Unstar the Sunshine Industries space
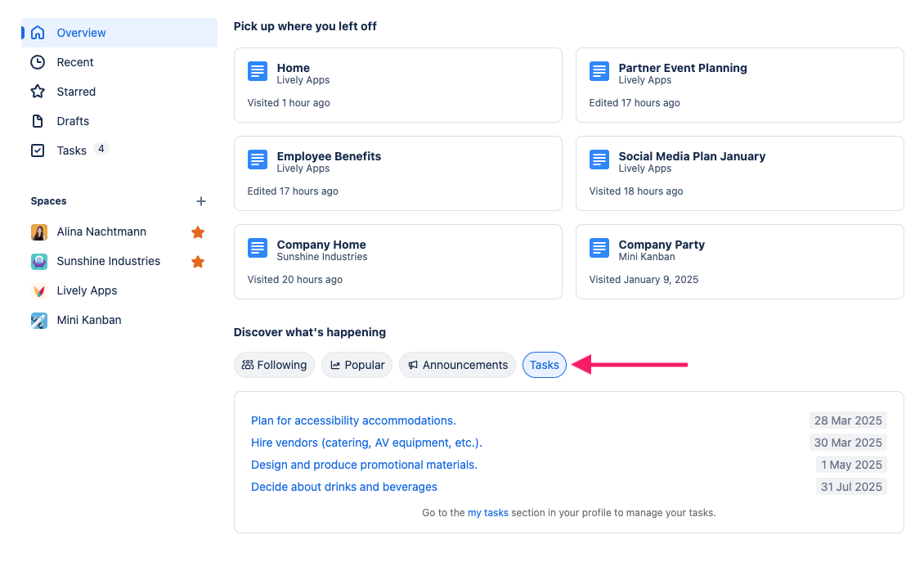The width and height of the screenshot is (924, 562). tap(197, 261)
